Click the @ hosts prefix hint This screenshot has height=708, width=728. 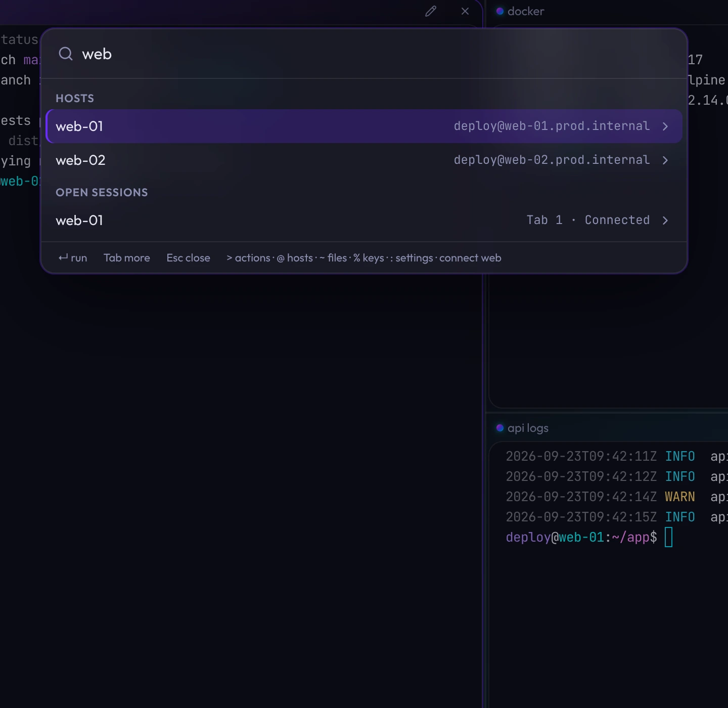(x=295, y=258)
